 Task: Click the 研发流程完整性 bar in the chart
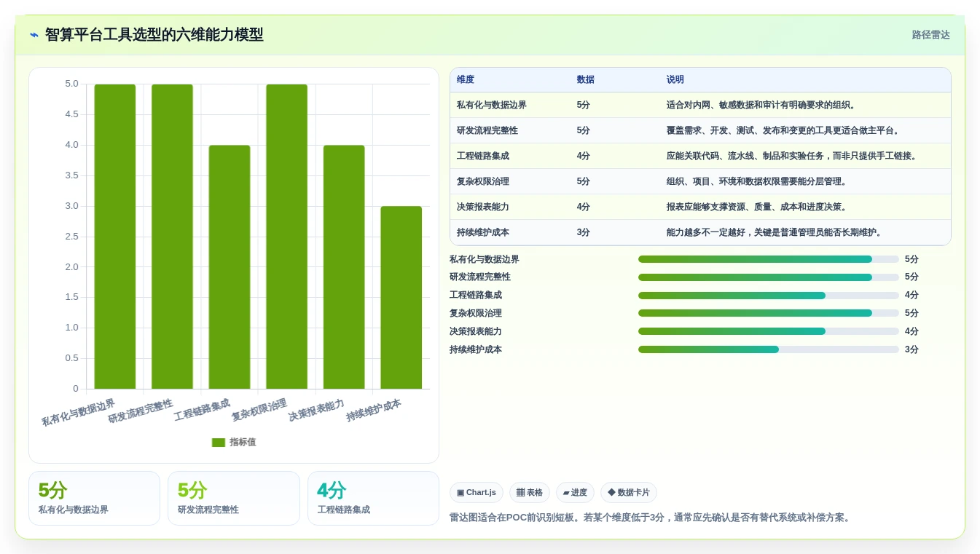[x=172, y=237]
